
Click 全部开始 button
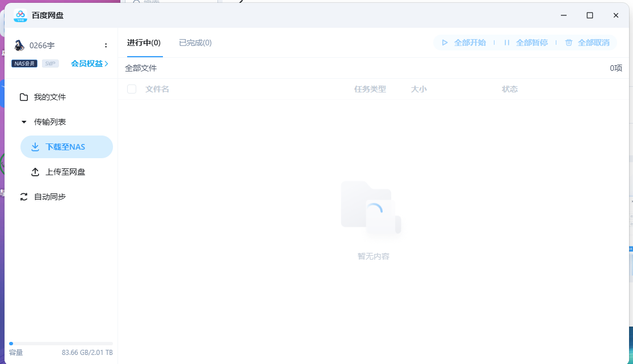click(x=464, y=43)
